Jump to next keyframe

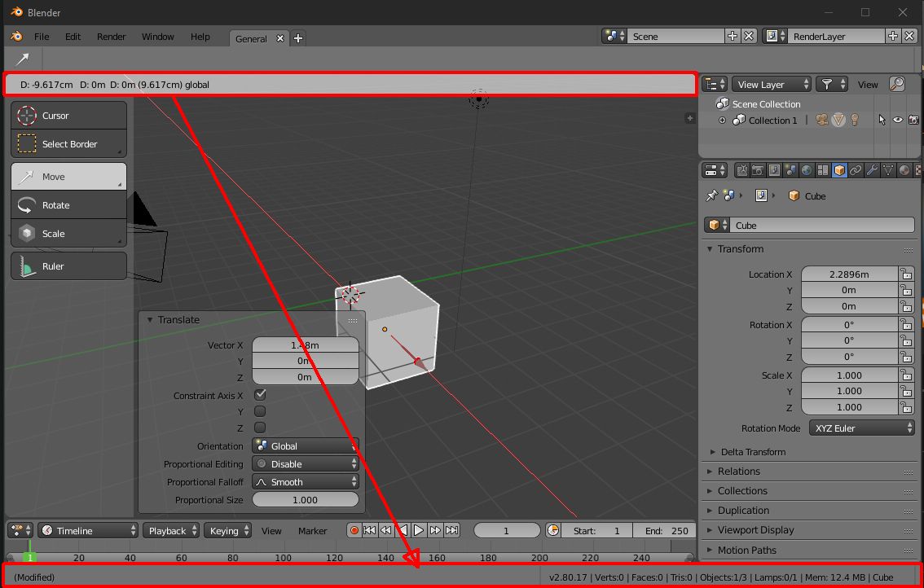[x=435, y=530]
